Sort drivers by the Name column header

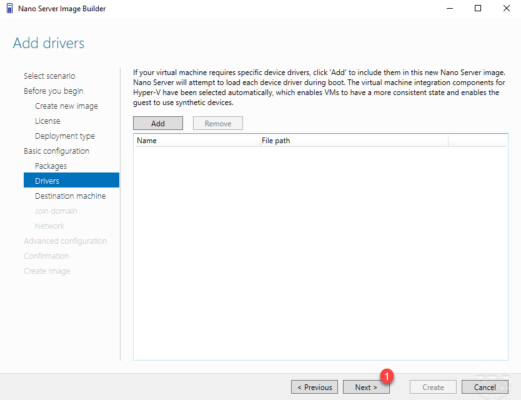pyautogui.click(x=197, y=141)
